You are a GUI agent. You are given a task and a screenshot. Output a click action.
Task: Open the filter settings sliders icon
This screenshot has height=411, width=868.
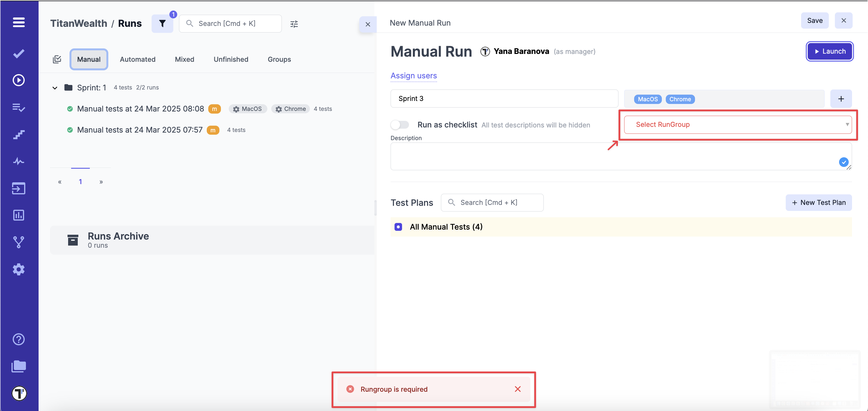point(294,24)
